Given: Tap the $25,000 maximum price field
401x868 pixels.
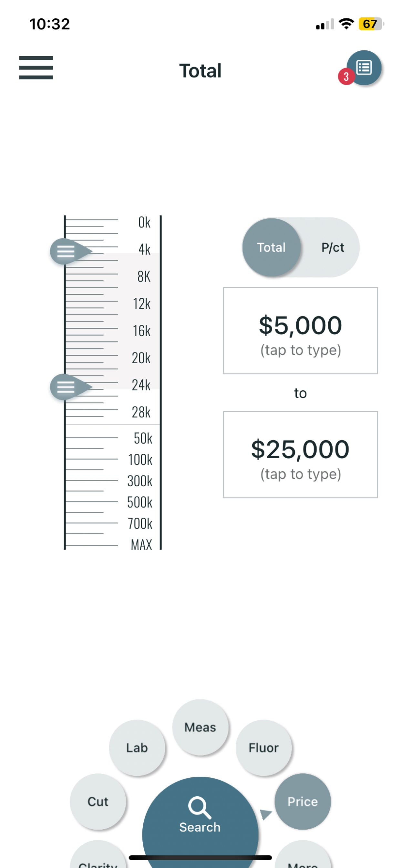Looking at the screenshot, I should pos(300,454).
